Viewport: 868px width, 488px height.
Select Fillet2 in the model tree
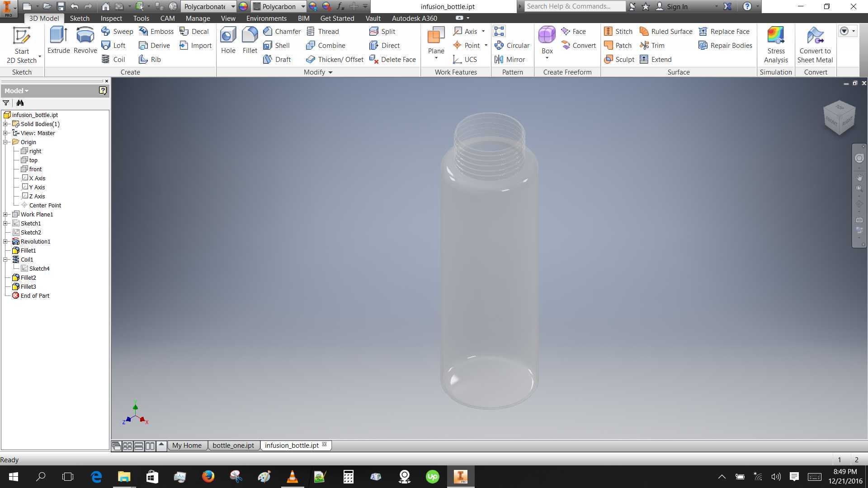point(28,277)
